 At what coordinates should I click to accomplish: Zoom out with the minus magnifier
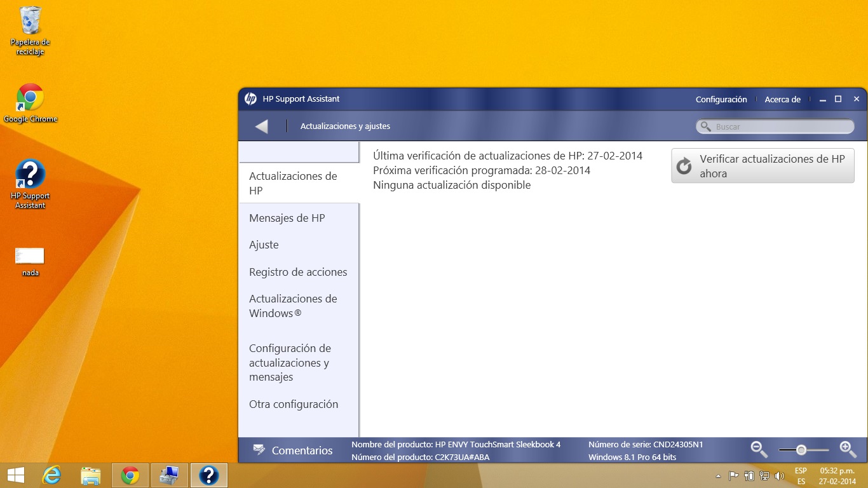click(759, 450)
